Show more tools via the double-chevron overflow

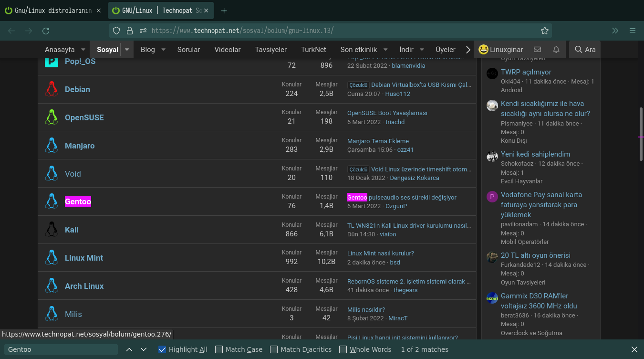coord(615,31)
